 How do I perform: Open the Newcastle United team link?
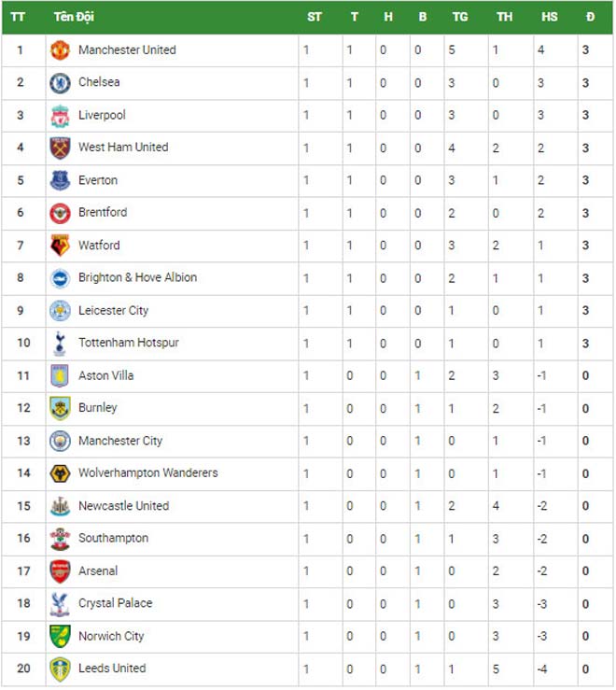click(x=123, y=506)
